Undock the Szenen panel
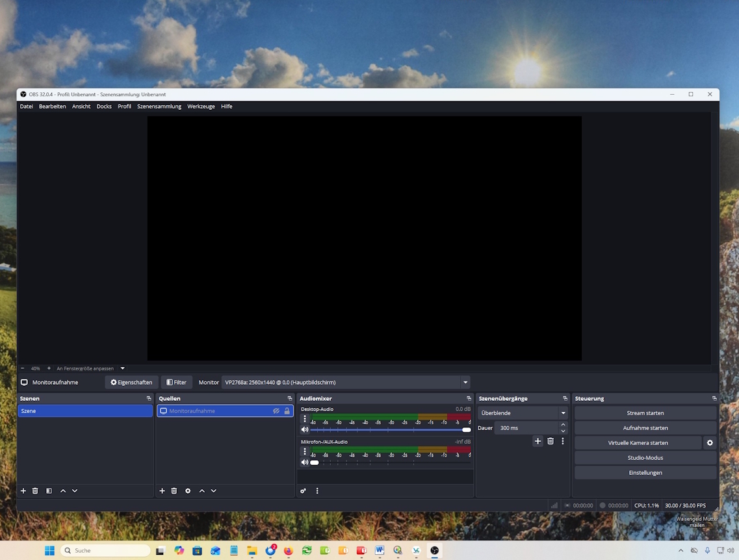Viewport: 739px width, 560px height. coord(149,398)
